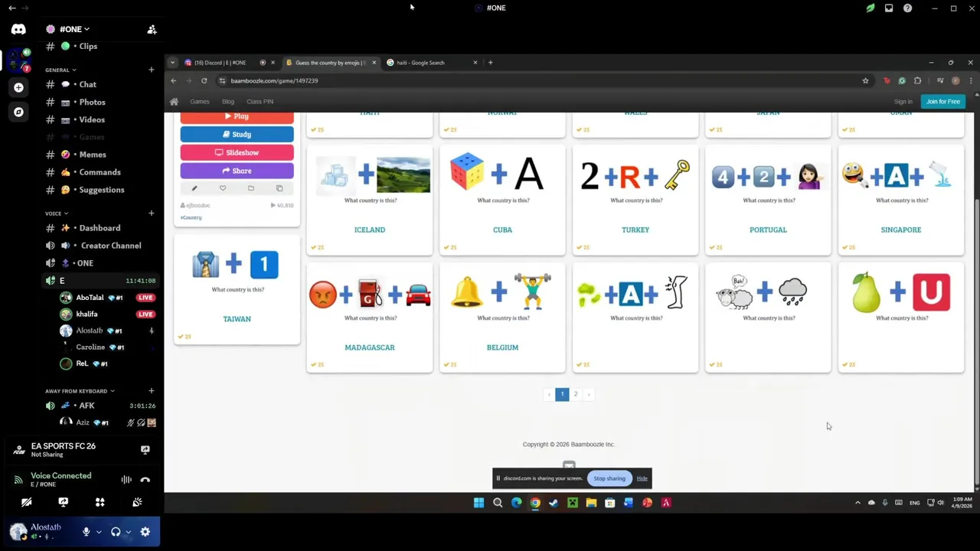
Task: Reload the baamboozle page
Action: tap(204, 80)
